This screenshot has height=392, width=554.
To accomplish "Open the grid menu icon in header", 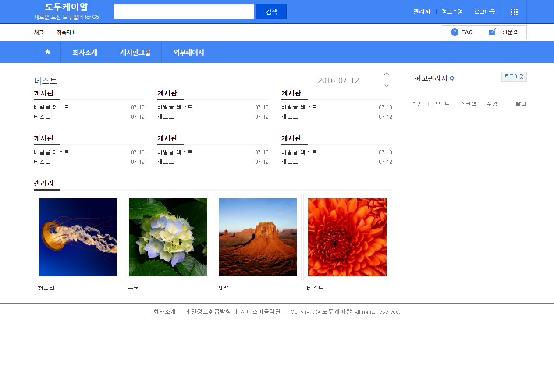I will click(x=514, y=12).
